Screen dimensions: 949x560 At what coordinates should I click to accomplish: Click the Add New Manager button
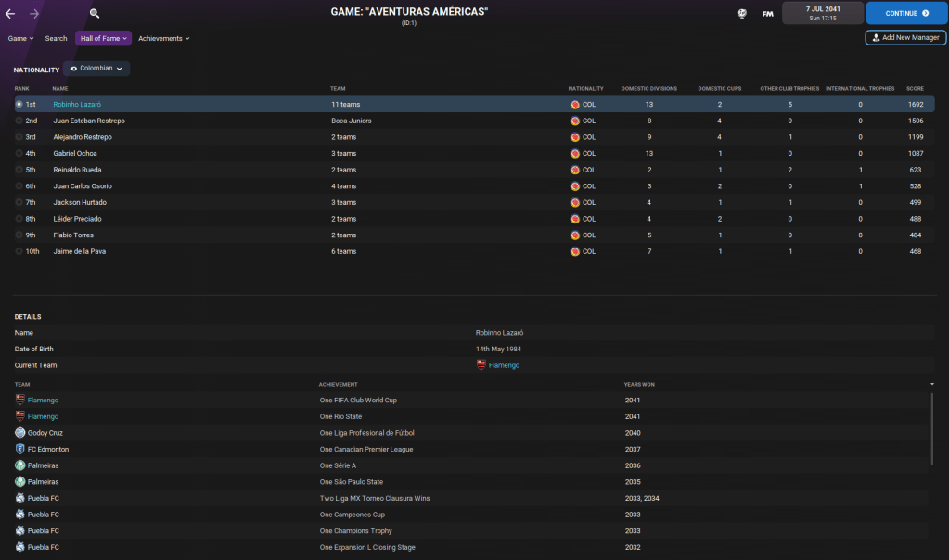904,37
